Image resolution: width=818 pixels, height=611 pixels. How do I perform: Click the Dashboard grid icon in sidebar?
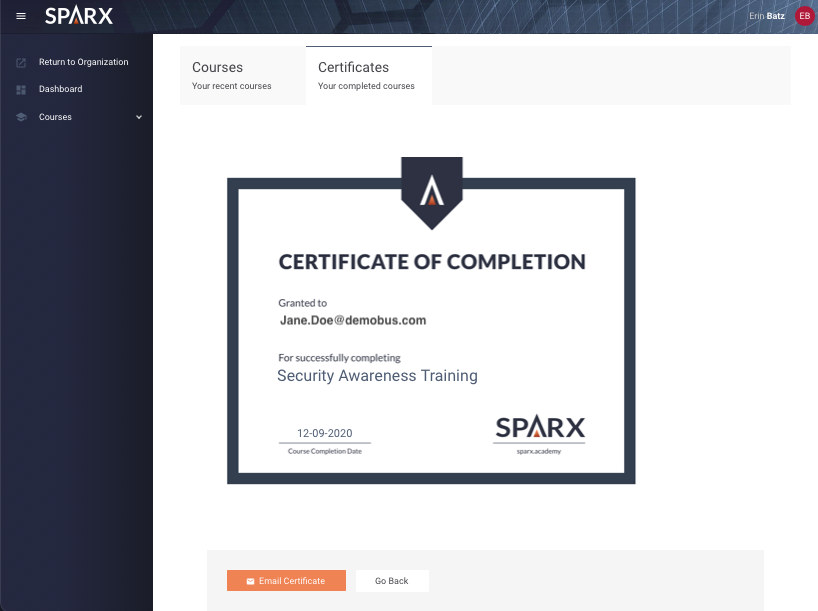coord(20,89)
